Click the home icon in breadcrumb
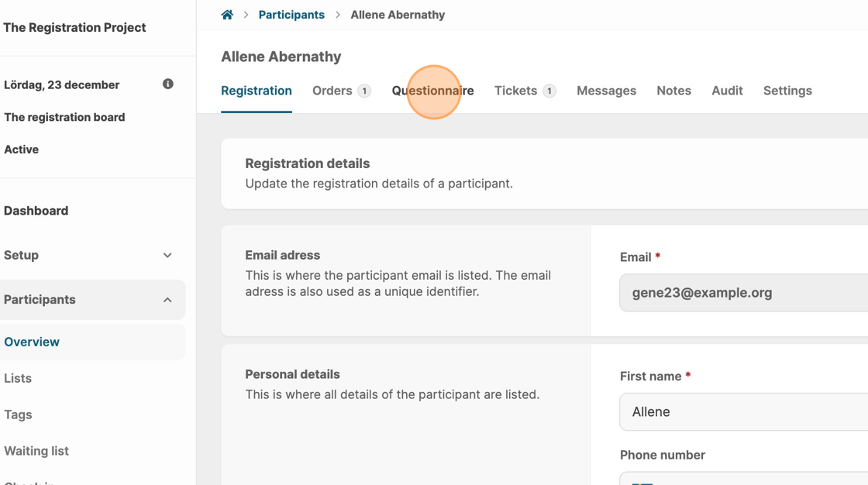Image resolution: width=868 pixels, height=485 pixels. [x=227, y=15]
